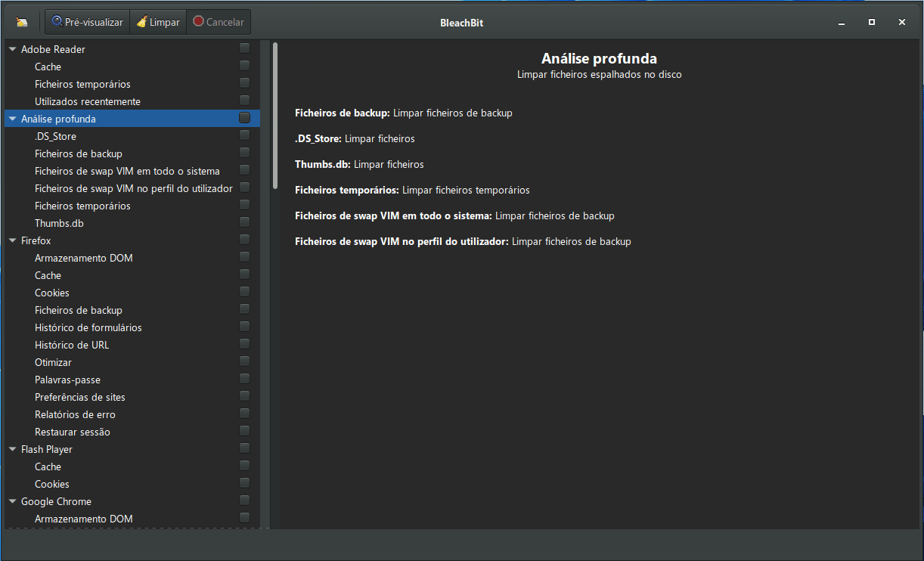The image size is (924, 561).
Task: Select Armazenamento DOM under Firefox
Action: (132, 258)
